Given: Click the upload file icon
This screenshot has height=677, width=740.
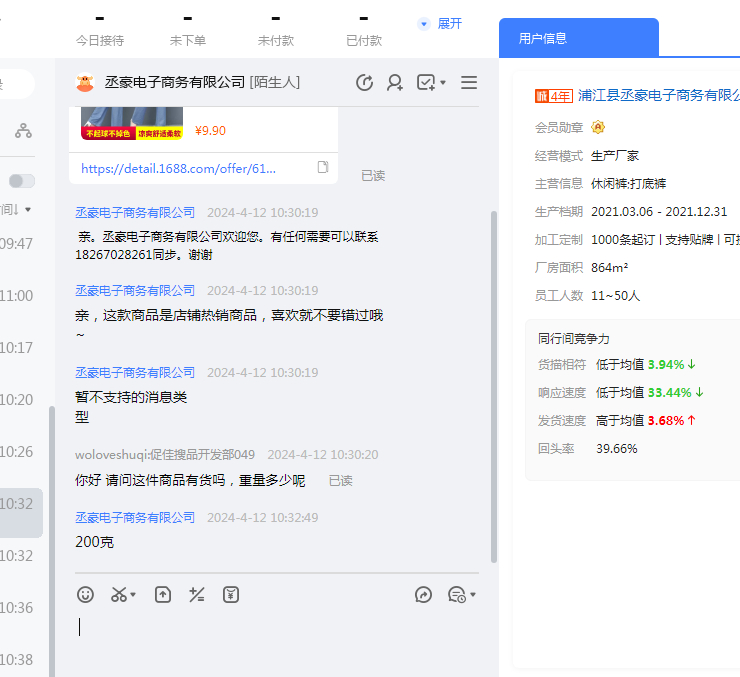Looking at the screenshot, I should point(163,595).
